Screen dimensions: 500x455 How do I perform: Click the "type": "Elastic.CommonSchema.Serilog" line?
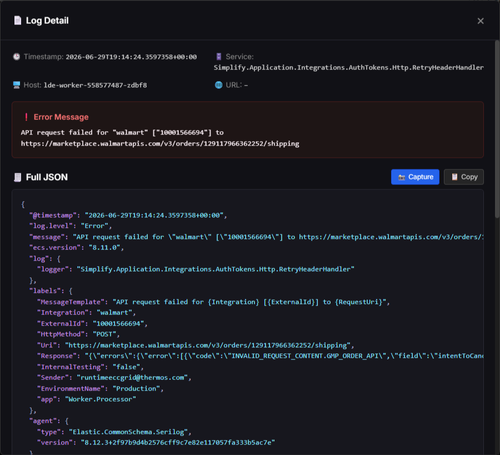pyautogui.click(x=114, y=432)
